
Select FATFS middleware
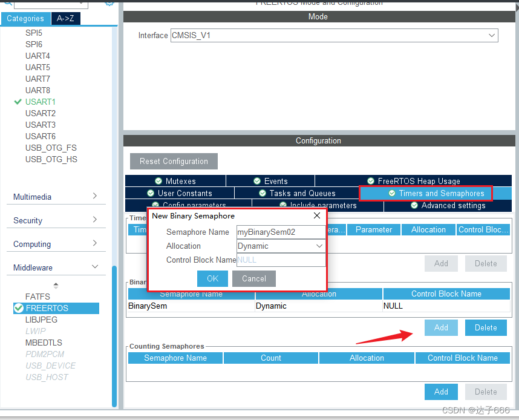coord(38,297)
